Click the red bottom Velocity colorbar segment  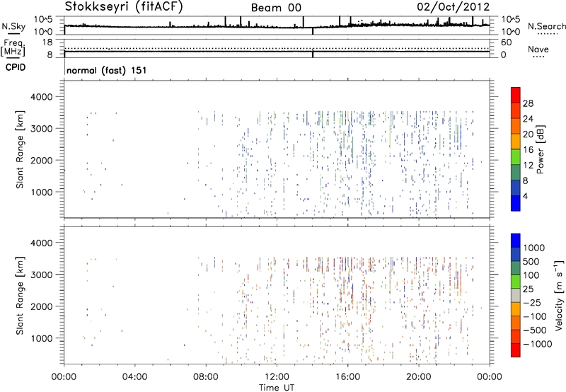click(516, 350)
